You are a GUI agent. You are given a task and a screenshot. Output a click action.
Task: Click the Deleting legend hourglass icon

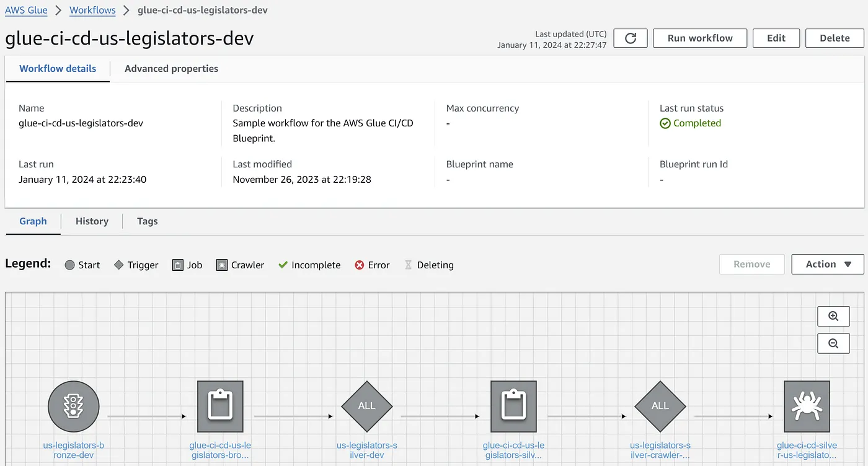pyautogui.click(x=408, y=265)
